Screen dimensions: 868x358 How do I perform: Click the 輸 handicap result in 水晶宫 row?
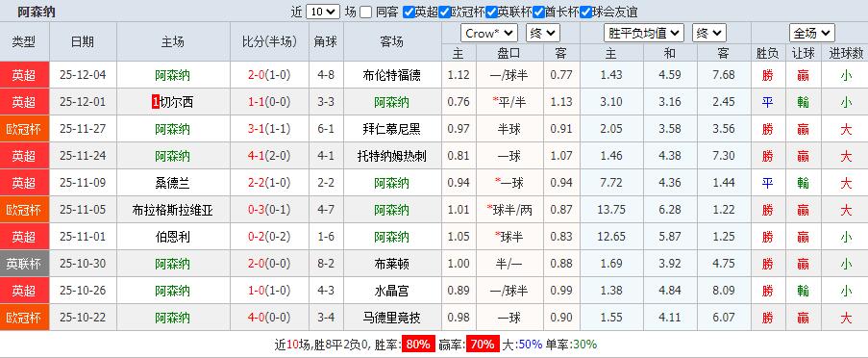[x=804, y=291]
